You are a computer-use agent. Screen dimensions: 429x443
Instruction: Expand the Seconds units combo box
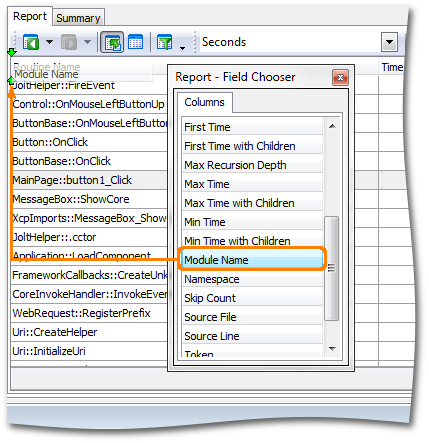click(x=389, y=42)
